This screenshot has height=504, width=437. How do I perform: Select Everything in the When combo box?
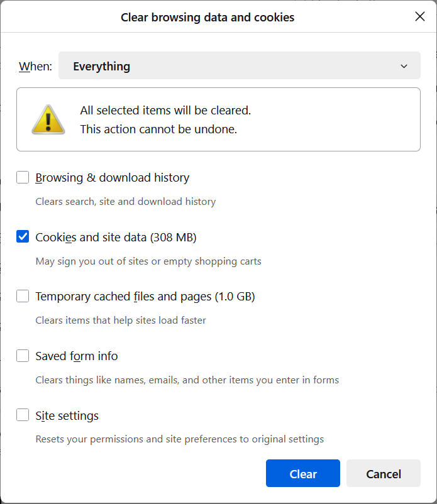pyautogui.click(x=239, y=65)
